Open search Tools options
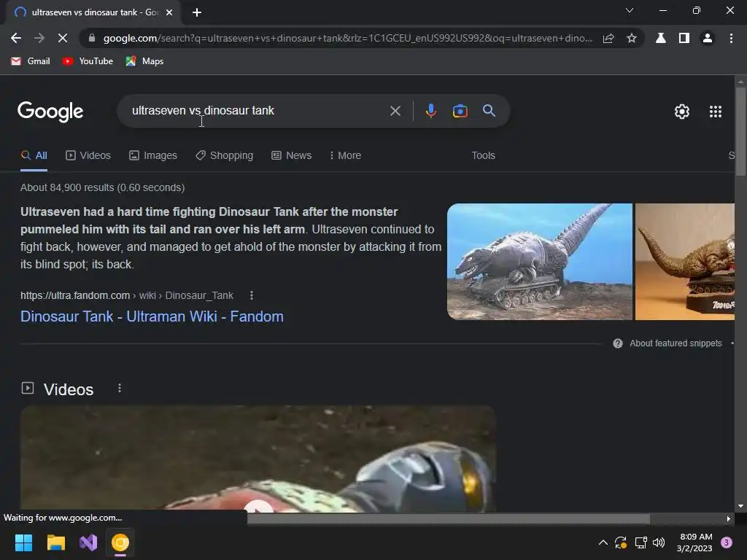This screenshot has width=747, height=560. (x=483, y=156)
